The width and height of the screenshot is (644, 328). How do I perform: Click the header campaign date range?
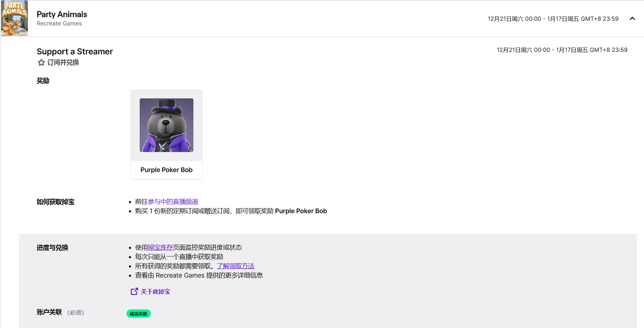(553, 19)
